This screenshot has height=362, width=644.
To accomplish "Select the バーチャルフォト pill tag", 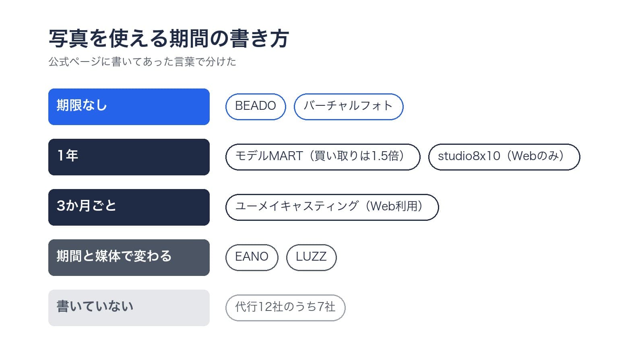I will [x=349, y=107].
